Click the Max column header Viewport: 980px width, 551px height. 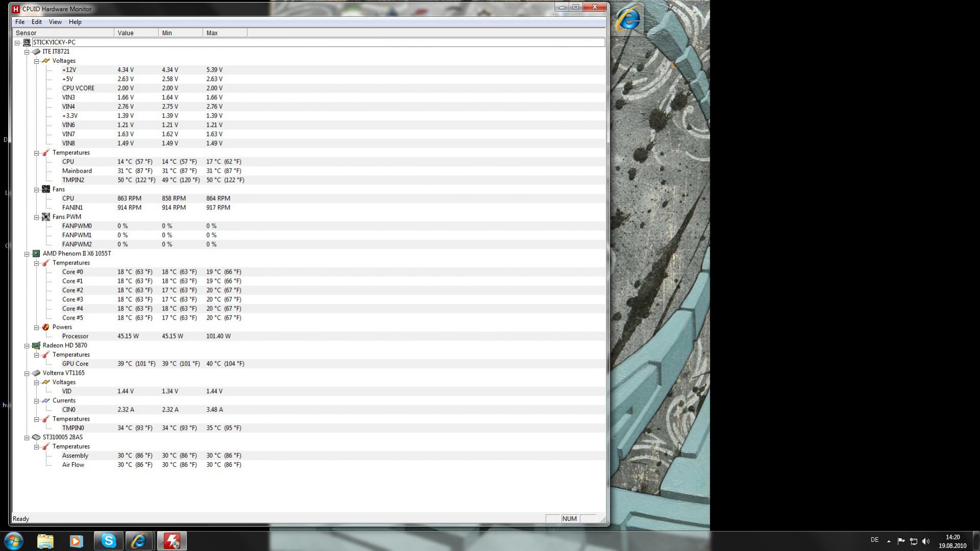[x=225, y=33]
